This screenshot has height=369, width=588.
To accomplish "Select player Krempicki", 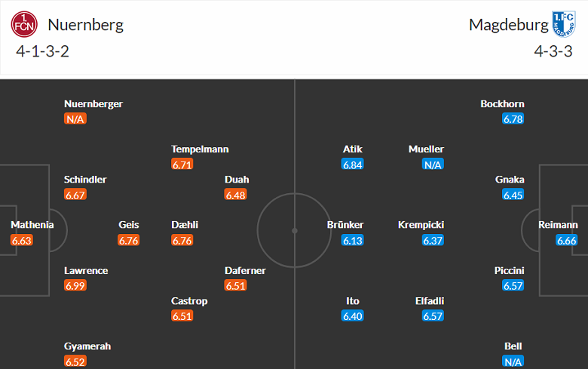I will click(x=421, y=225).
